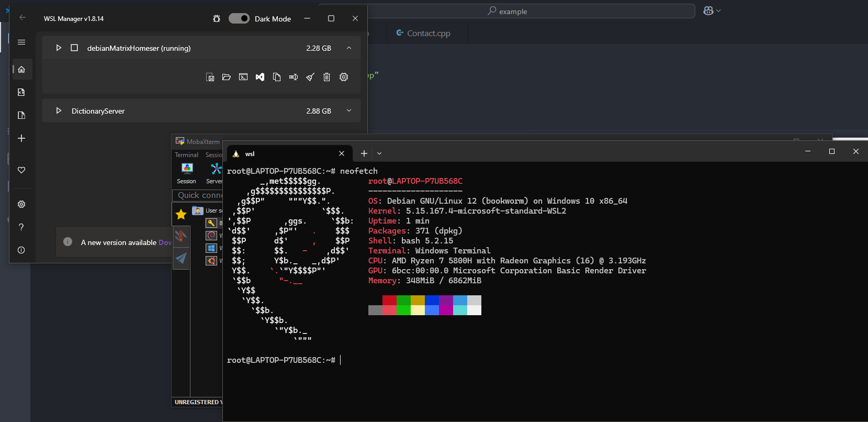The image size is (868, 422).
Task: Open the templates page icon below import in sidebar
Action: tap(21, 115)
